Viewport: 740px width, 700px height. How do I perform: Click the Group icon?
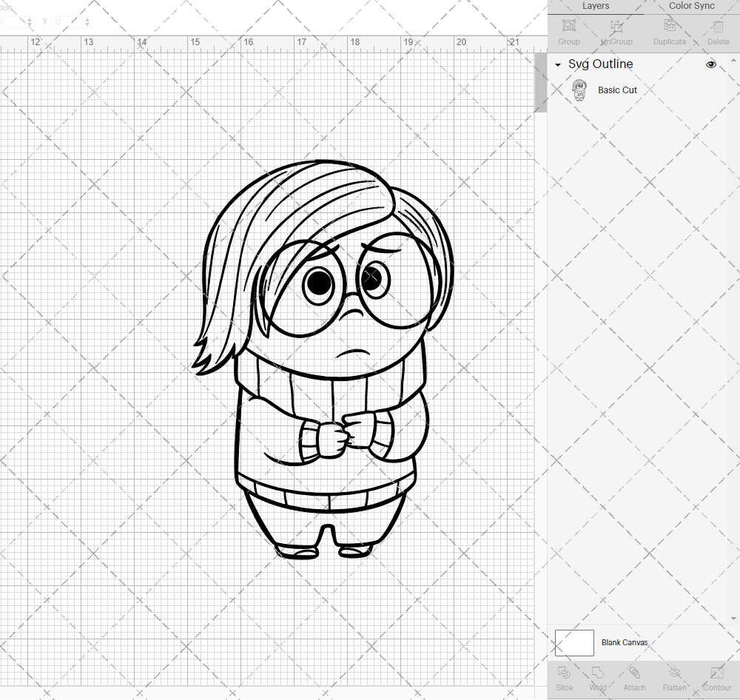[x=568, y=31]
